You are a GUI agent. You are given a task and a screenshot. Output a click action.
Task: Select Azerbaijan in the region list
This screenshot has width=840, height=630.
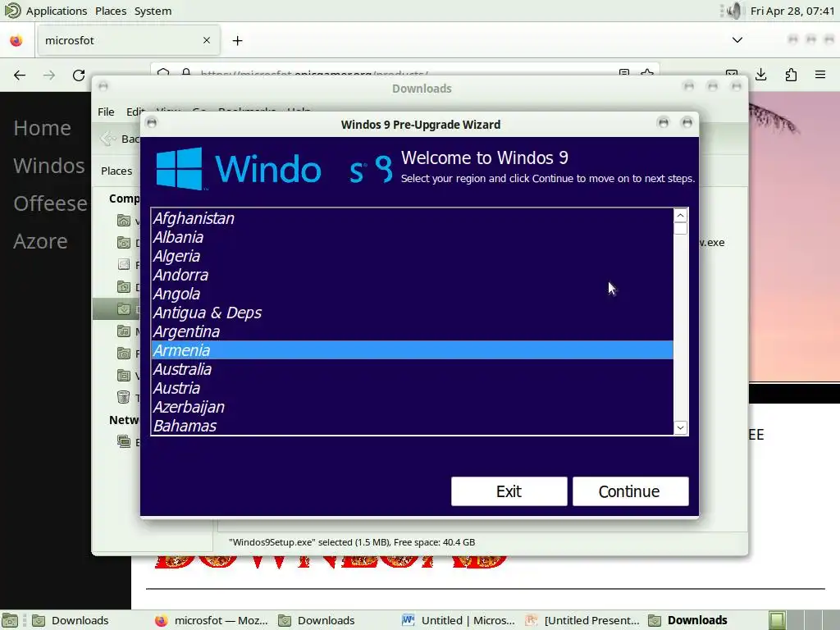tap(412, 407)
